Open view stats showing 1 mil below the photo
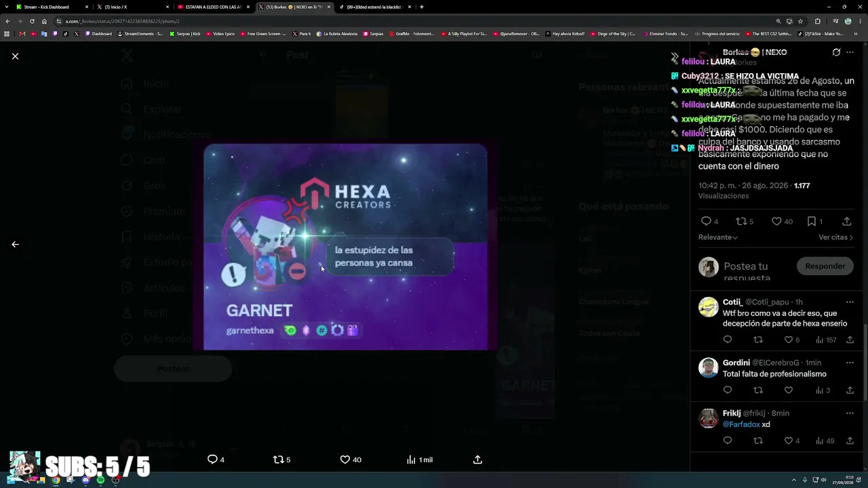Screen dimensions: 868x488 419,460
